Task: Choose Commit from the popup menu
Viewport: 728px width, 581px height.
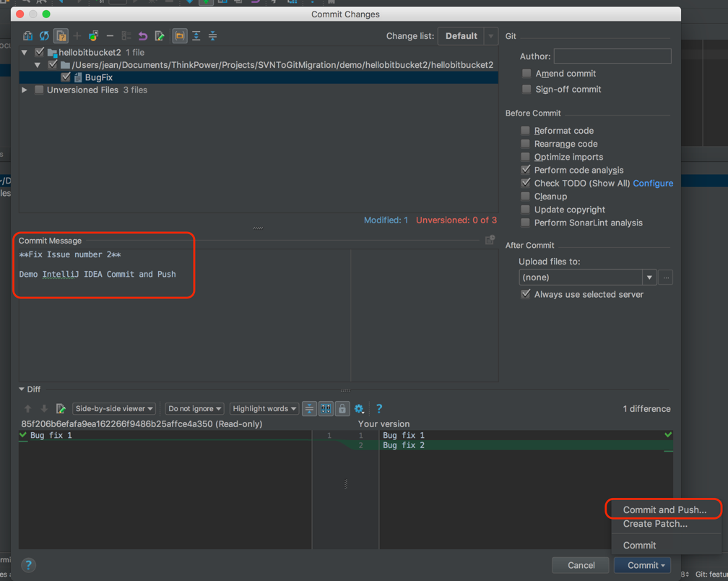Action: [x=639, y=546]
